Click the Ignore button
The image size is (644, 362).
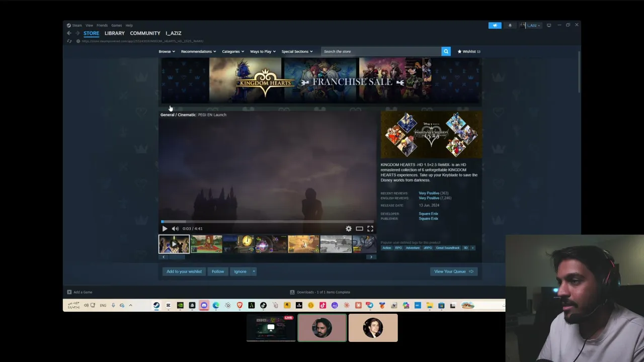(x=240, y=271)
